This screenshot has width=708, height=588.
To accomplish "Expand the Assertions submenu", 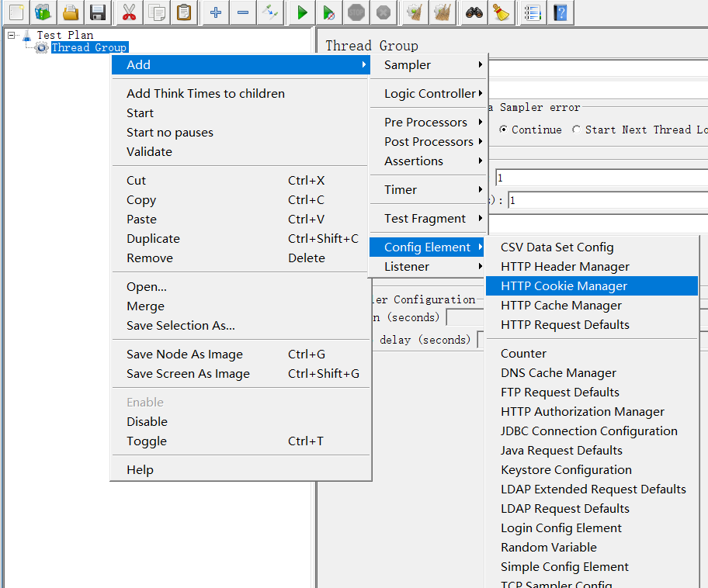I will pyautogui.click(x=427, y=161).
